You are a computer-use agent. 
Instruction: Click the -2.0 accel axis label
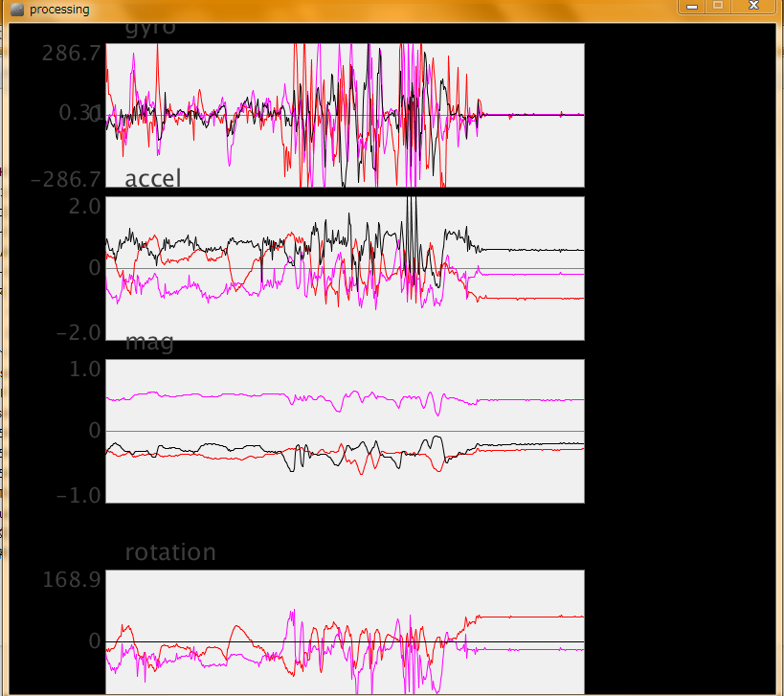[79, 333]
